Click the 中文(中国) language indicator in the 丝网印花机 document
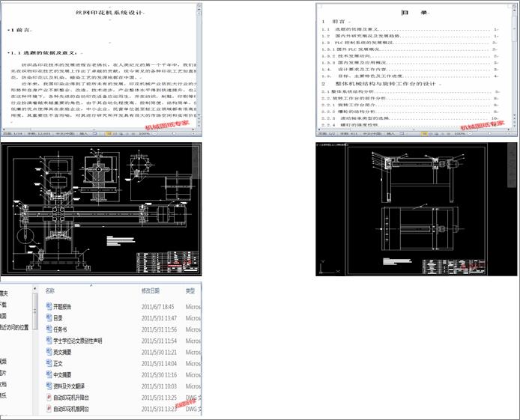The width and height of the screenshot is (520, 420). coord(65,133)
